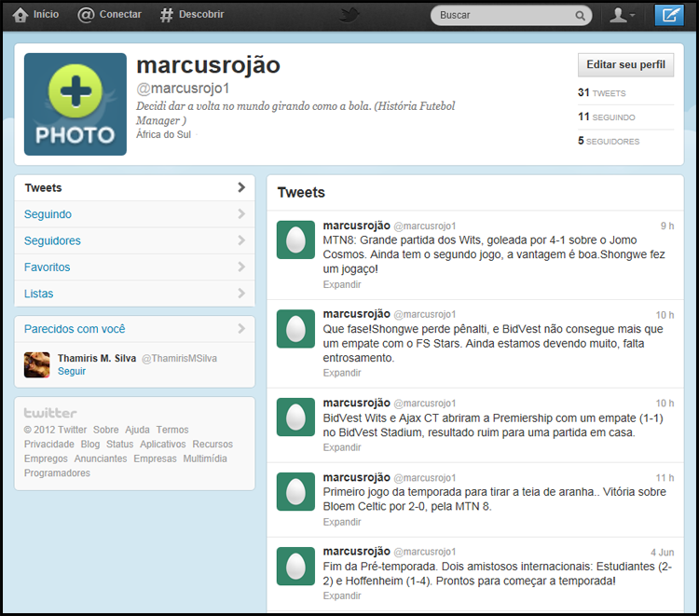Open the Aplicativos footer link

pos(163,444)
